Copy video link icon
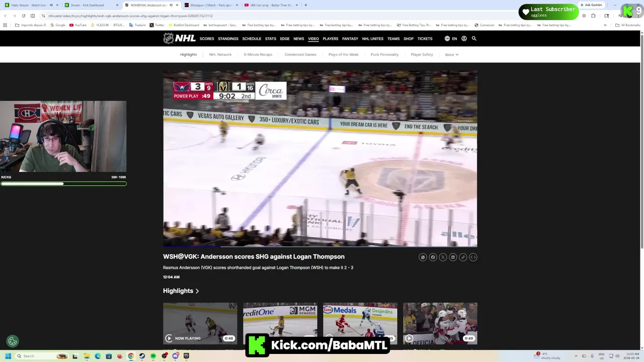Image resolution: width=644 pixels, height=362 pixels. (463, 257)
